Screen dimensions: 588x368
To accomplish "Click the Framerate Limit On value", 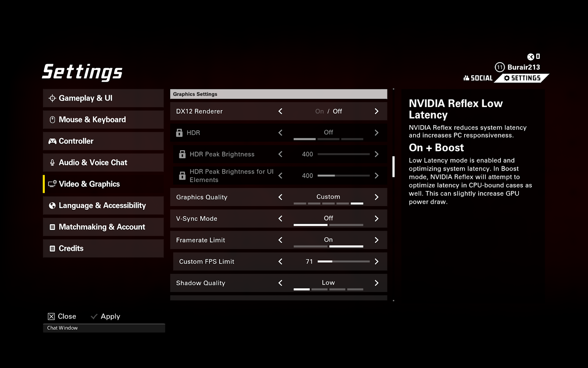I will pyautogui.click(x=328, y=240).
